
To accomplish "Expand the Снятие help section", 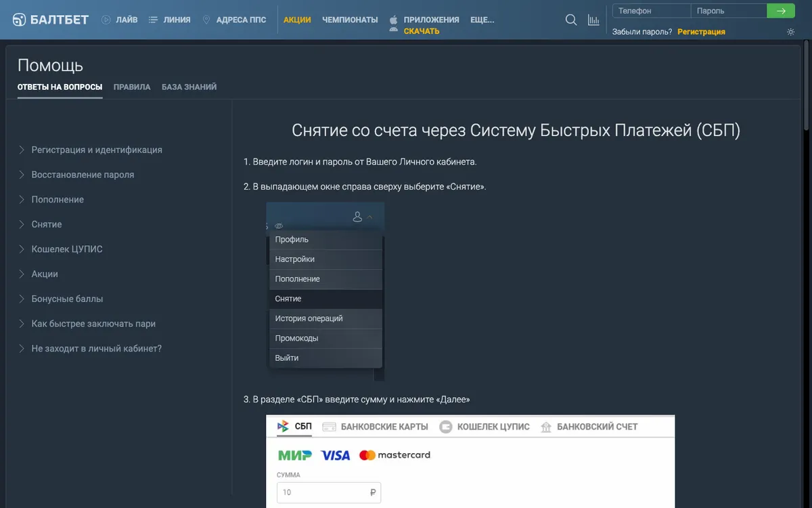I will pyautogui.click(x=40, y=224).
